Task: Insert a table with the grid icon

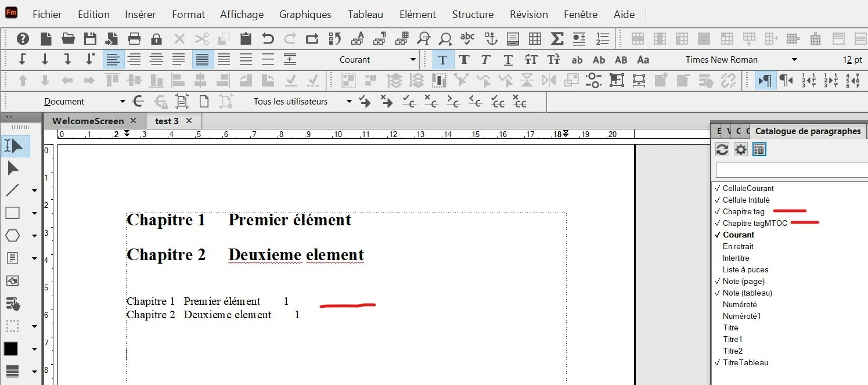Action: click(535, 39)
